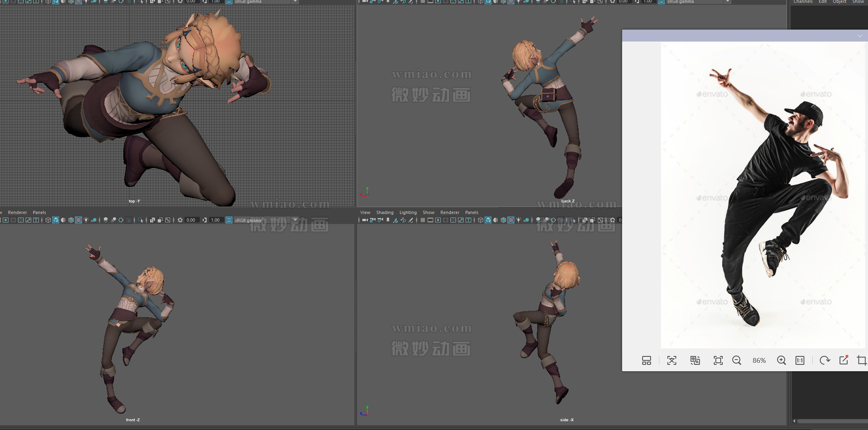Screen dimensions: 868x430
Task: Zoom out the reference image in viewer
Action: click(736, 360)
